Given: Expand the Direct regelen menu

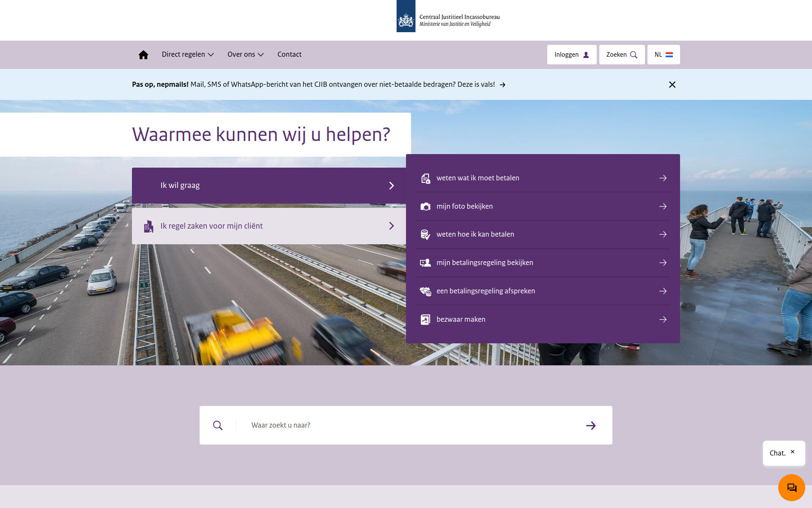Looking at the screenshot, I should click(x=188, y=55).
